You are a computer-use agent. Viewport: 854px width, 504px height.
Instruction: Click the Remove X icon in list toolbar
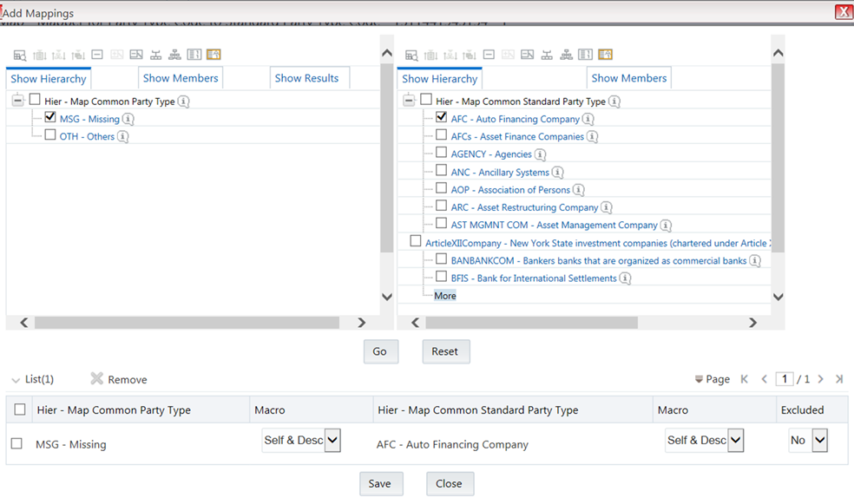(96, 378)
